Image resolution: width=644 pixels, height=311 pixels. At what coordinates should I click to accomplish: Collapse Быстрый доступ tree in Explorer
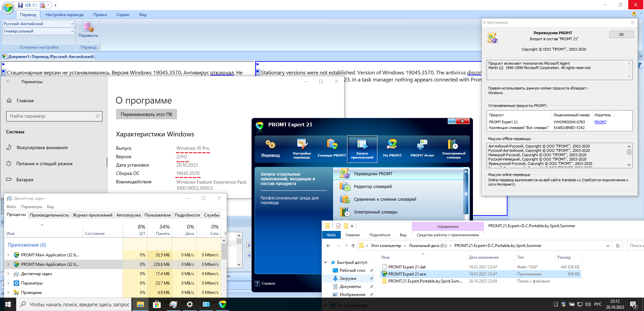pos(326,262)
